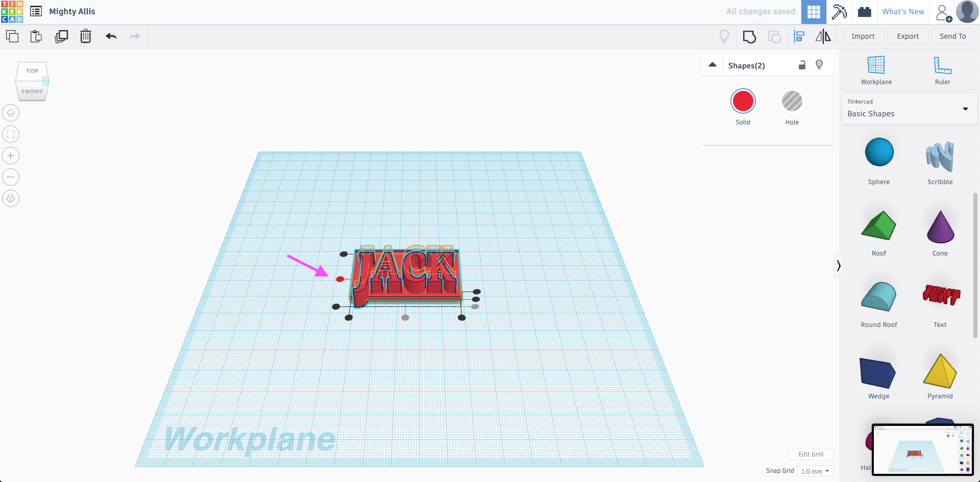Click the Send To button

pyautogui.click(x=952, y=36)
